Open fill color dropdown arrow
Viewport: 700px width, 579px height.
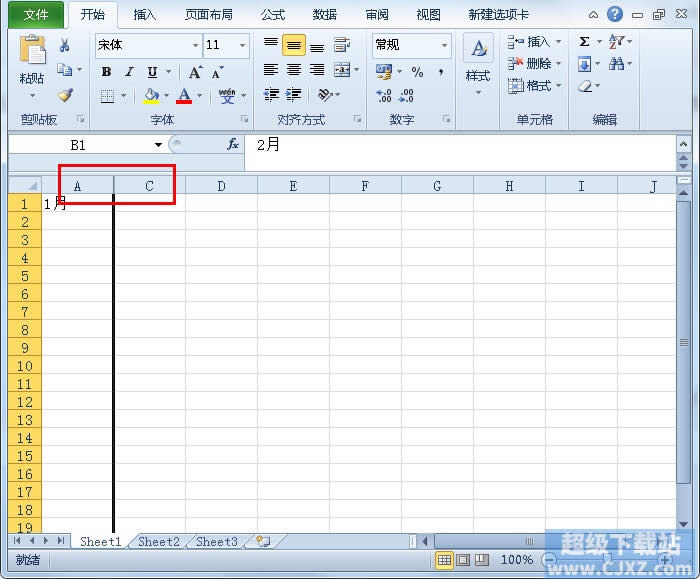point(167,96)
